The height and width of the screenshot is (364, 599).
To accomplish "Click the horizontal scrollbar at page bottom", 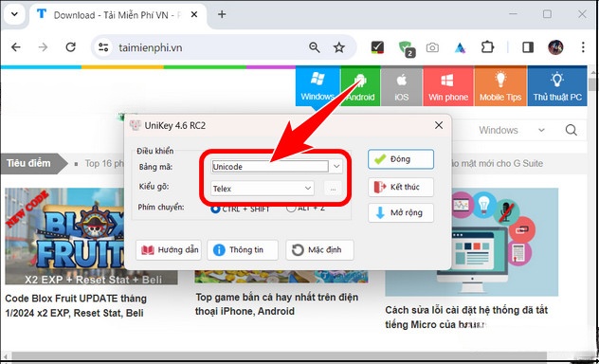I will 279,356.
